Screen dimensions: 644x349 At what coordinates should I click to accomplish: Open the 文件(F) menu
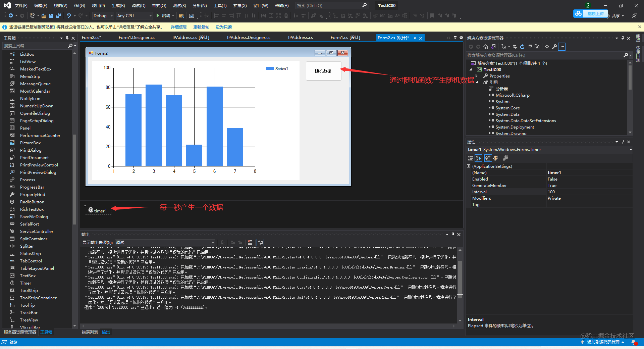click(x=21, y=5)
